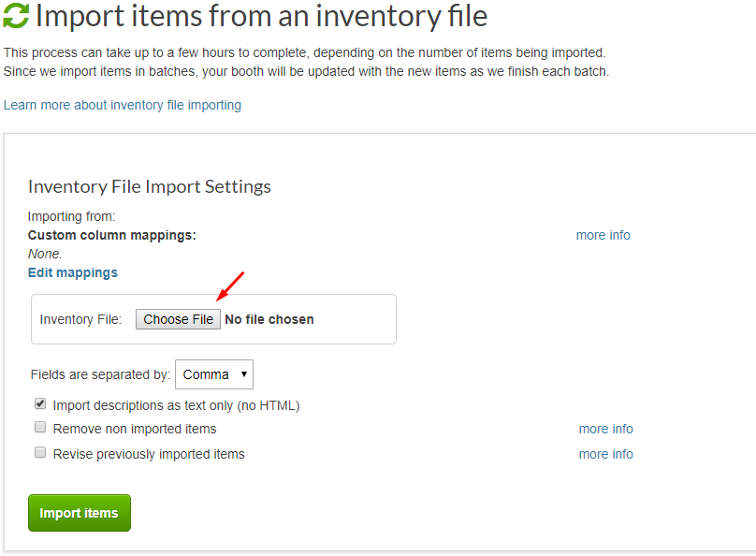Open more info for Revise previously imported items
Image resolution: width=756 pixels, height=556 pixels.
pyautogui.click(x=605, y=454)
